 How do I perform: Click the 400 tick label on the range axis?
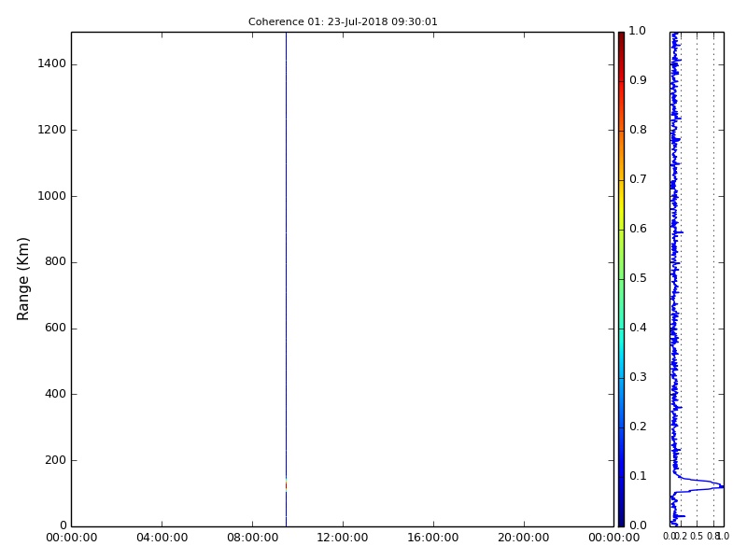(x=55, y=394)
